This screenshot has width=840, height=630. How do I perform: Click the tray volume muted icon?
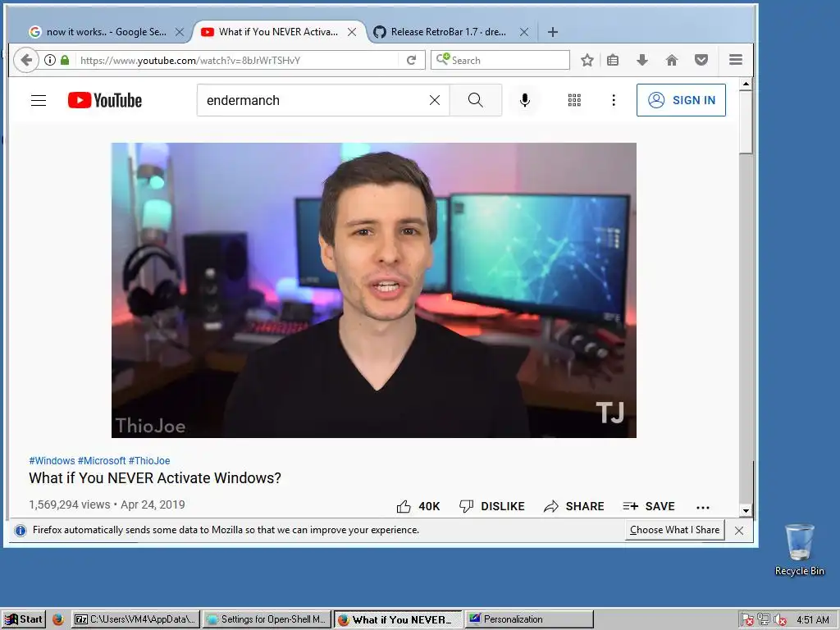pos(780,620)
